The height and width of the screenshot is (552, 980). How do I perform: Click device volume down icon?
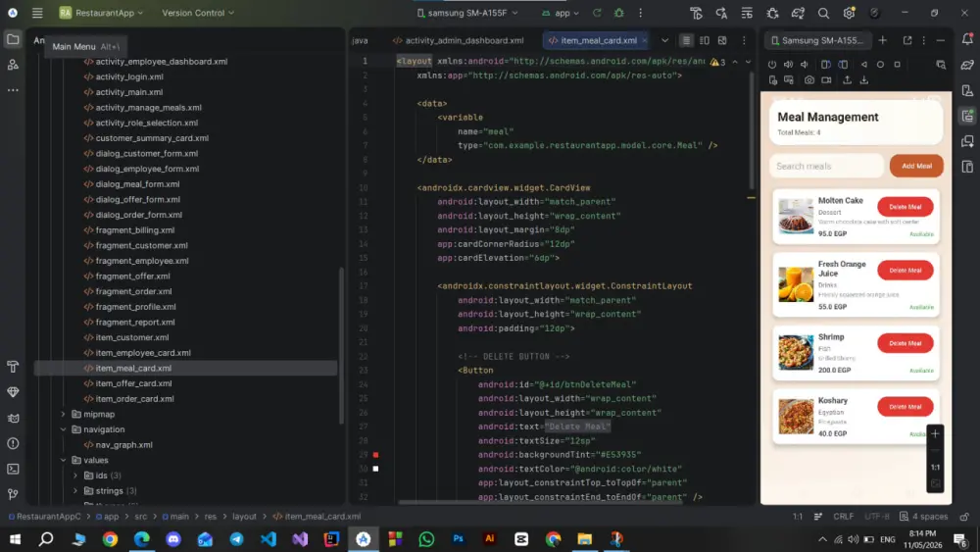805,65
